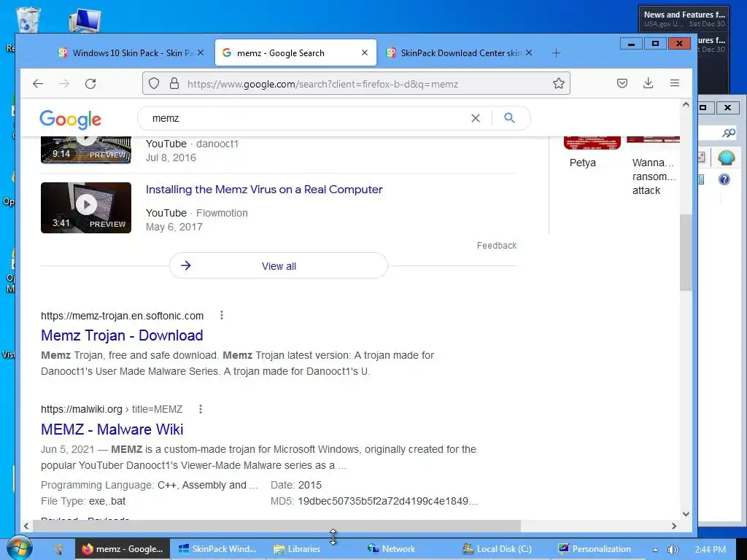Close the Windows 10 Skin Pack tab

(201, 52)
